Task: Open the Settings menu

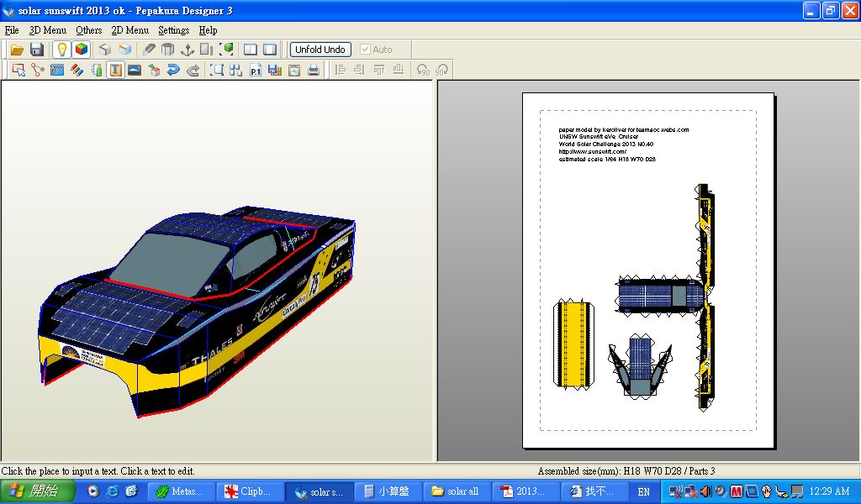Action: [x=173, y=30]
